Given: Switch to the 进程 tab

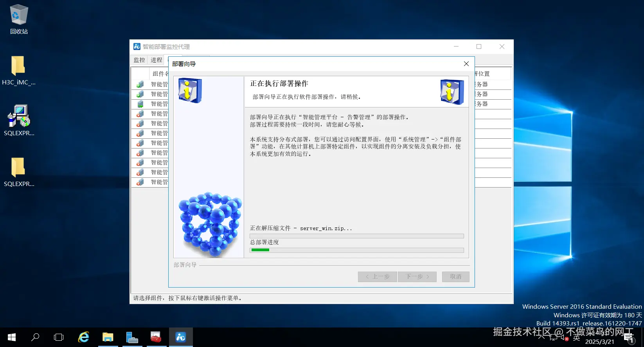Looking at the screenshot, I should click(x=157, y=60).
